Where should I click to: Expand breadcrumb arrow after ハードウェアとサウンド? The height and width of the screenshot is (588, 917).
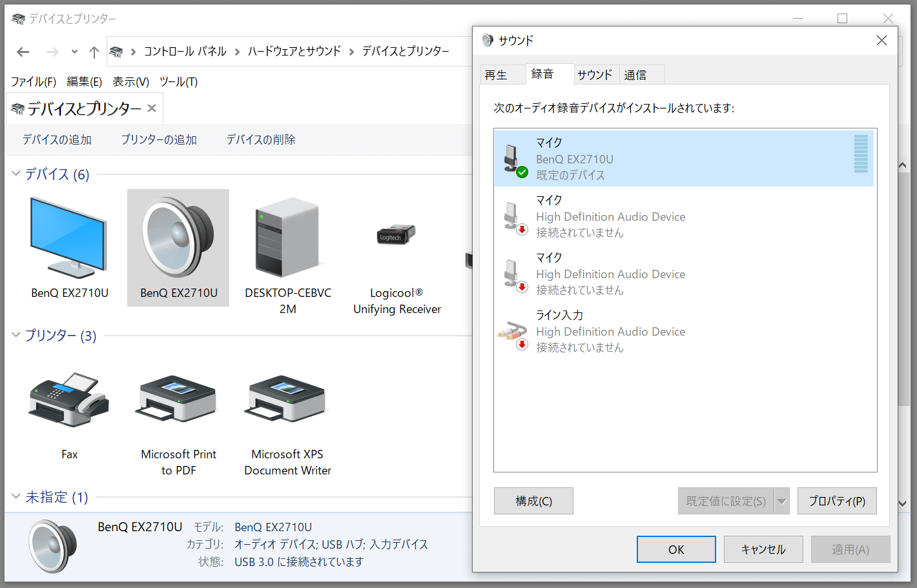click(351, 52)
